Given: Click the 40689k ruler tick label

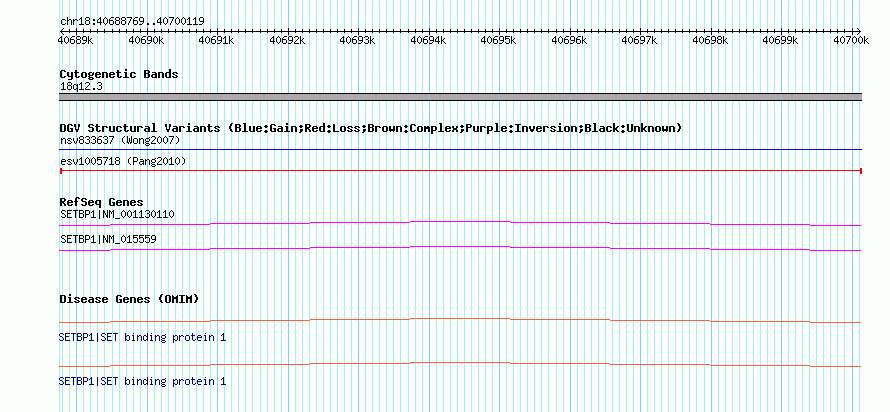Looking at the screenshot, I should [x=76, y=40].
